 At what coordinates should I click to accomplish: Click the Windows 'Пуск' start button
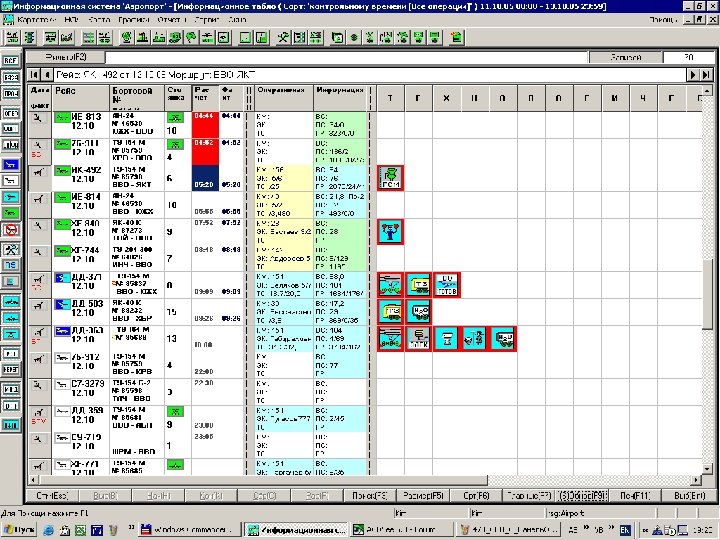pos(19,530)
